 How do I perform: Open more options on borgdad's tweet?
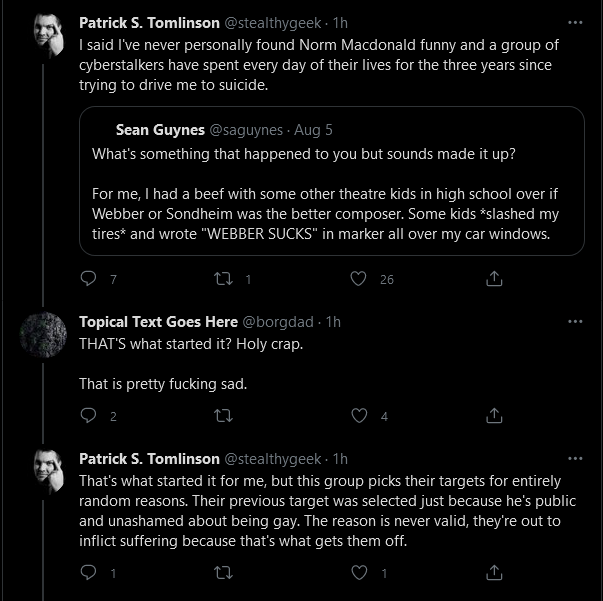click(575, 321)
